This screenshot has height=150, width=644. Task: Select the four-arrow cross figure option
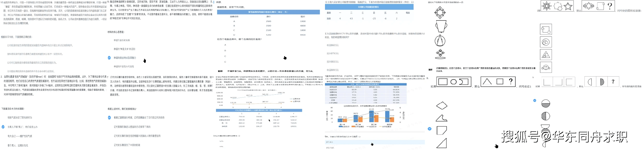[440, 54]
